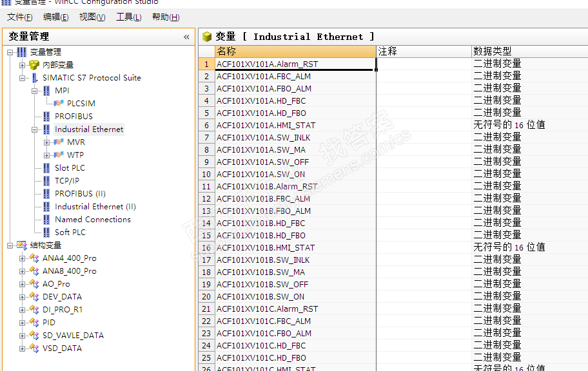Select the DI_PRO_R1 tree label
The image size is (588, 371).
[63, 310]
